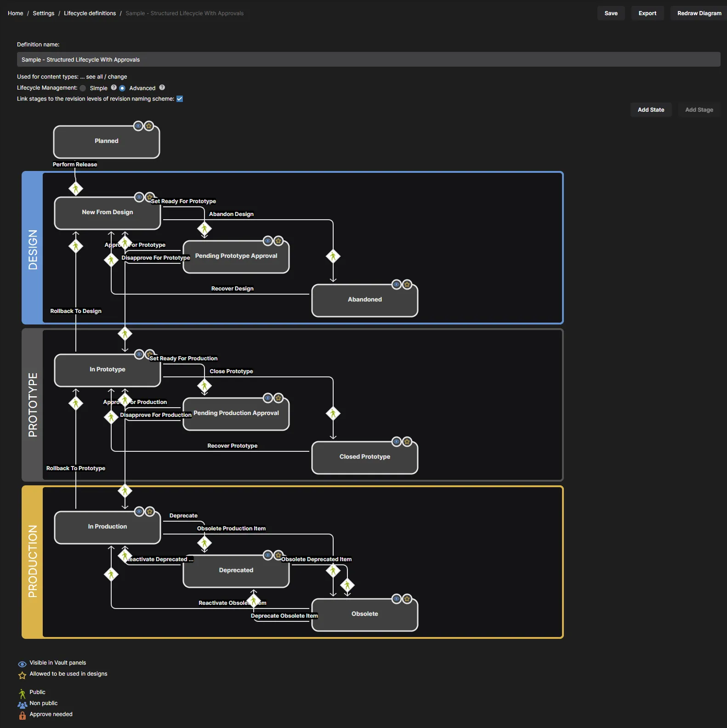
Task: Click the eye icon on Planned state
Action: point(138,126)
